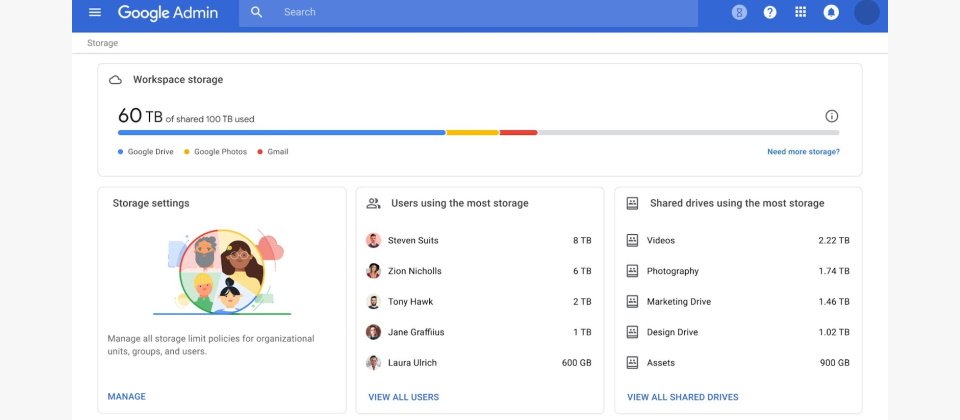Screen dimensions: 960x420
Task: Open the Videos shared drive name
Action: click(x=661, y=241)
